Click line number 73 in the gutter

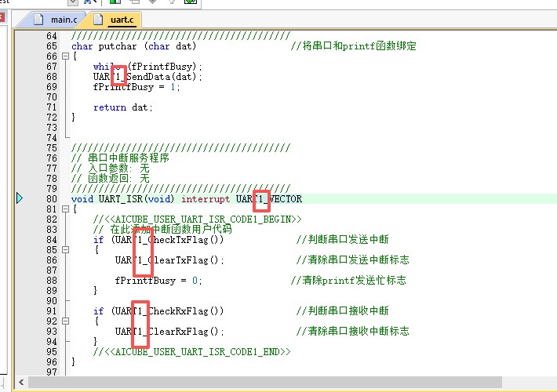pos(52,128)
